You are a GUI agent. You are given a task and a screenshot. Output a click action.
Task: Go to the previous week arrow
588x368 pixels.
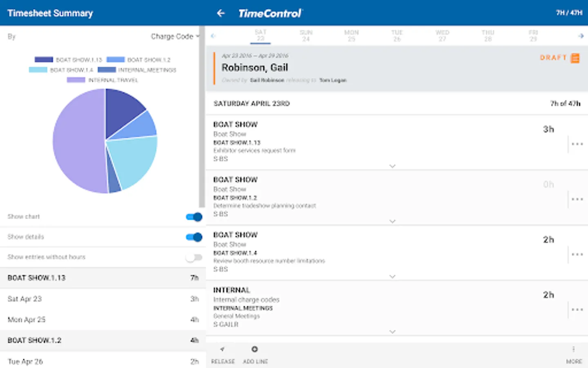pos(213,36)
